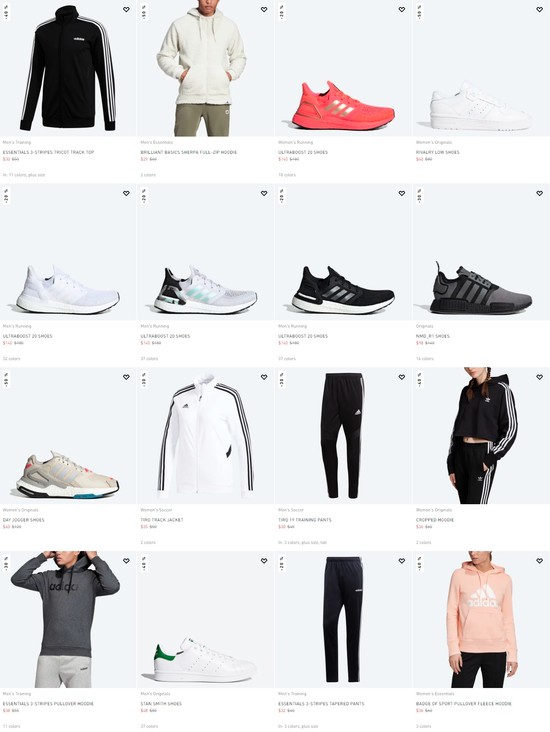This screenshot has width=550, height=732.
Task: Favorite the Sherpa Full-Zip Hoodie with heart icon
Action: pos(264,9)
